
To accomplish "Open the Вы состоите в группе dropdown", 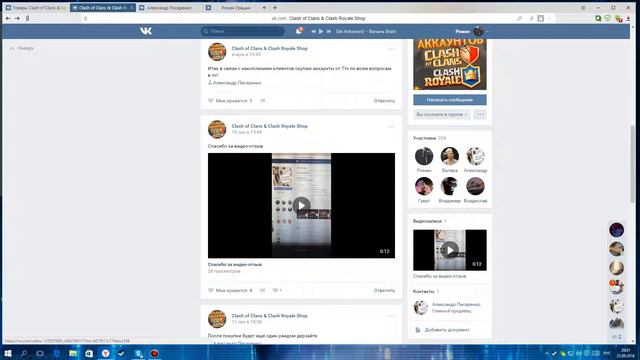I will click(x=442, y=115).
